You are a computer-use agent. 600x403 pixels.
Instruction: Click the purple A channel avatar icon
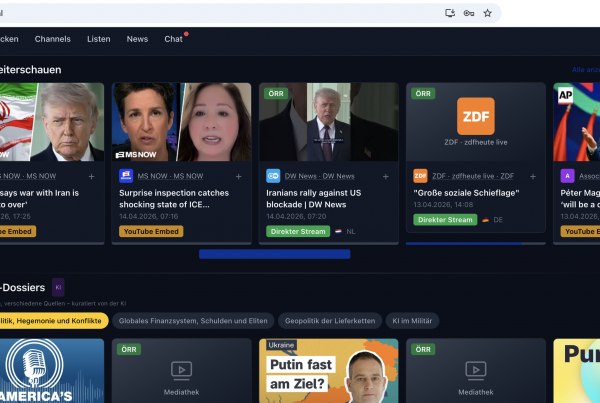tap(567, 176)
